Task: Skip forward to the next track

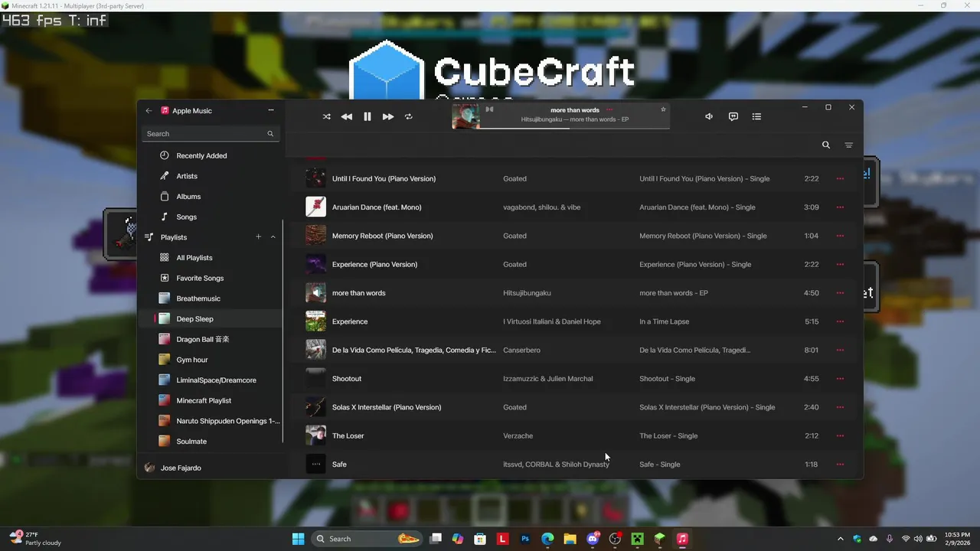Action: click(388, 116)
